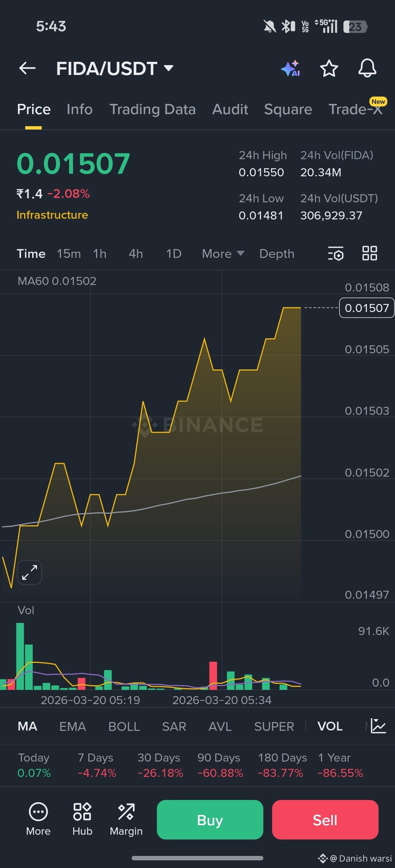
Task: Select the 1h chart interval
Action: coord(99,253)
